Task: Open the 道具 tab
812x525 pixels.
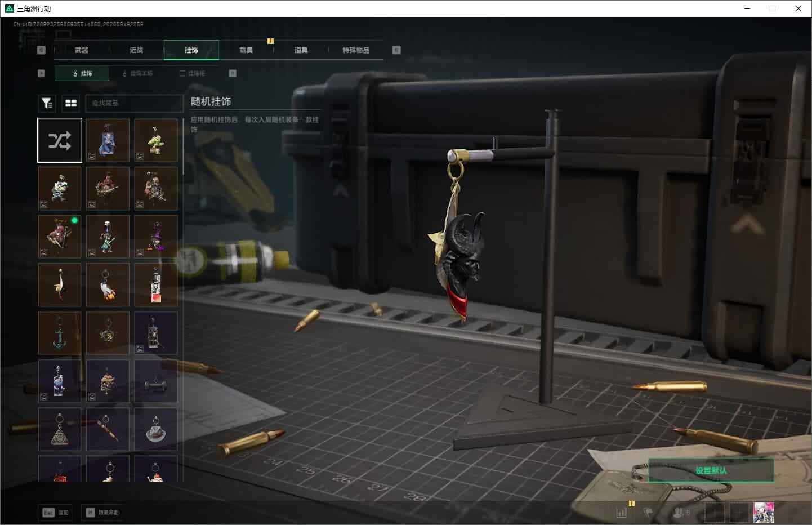Action: (x=301, y=50)
